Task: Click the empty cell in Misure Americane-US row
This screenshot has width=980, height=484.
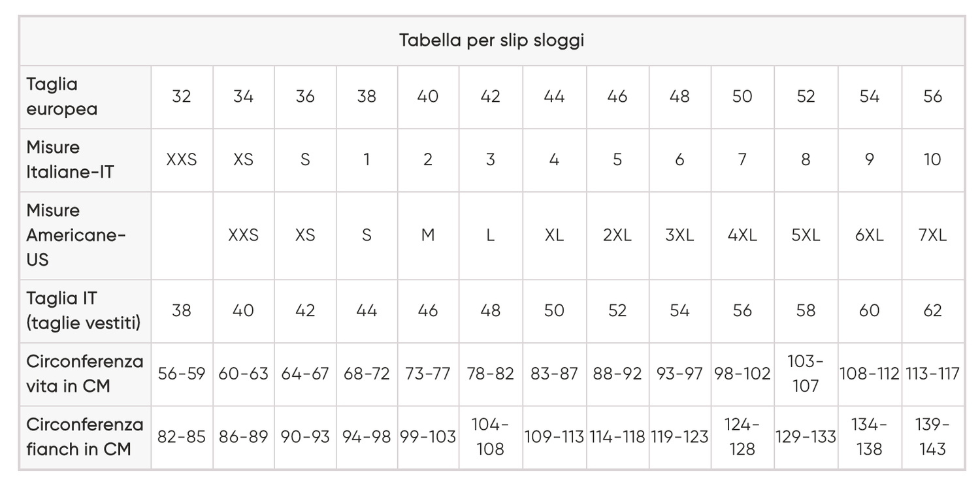Action: click(x=182, y=236)
